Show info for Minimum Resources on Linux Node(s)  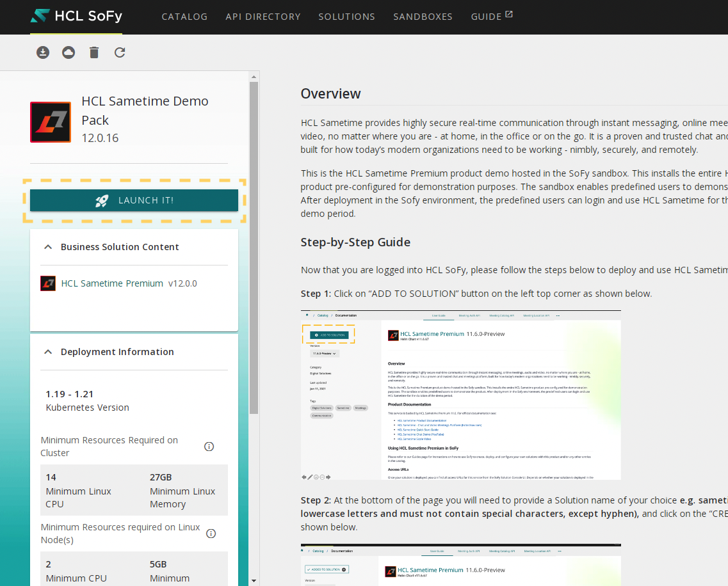coord(211,534)
